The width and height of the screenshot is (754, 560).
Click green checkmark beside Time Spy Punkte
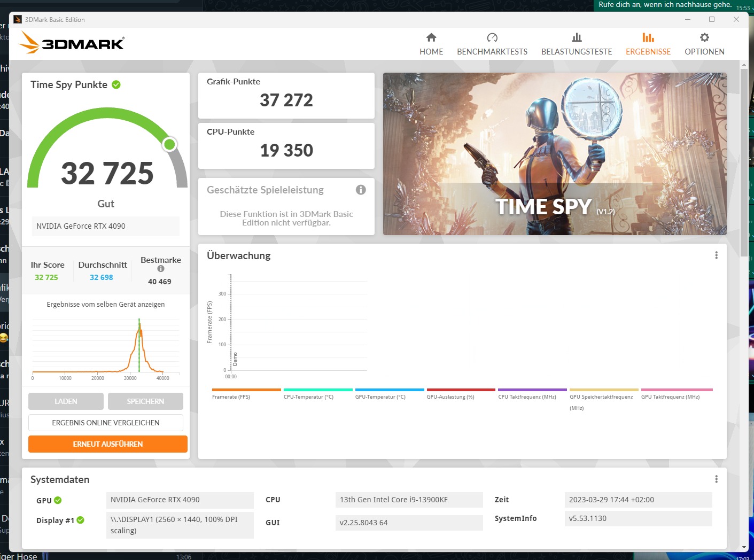(x=116, y=84)
